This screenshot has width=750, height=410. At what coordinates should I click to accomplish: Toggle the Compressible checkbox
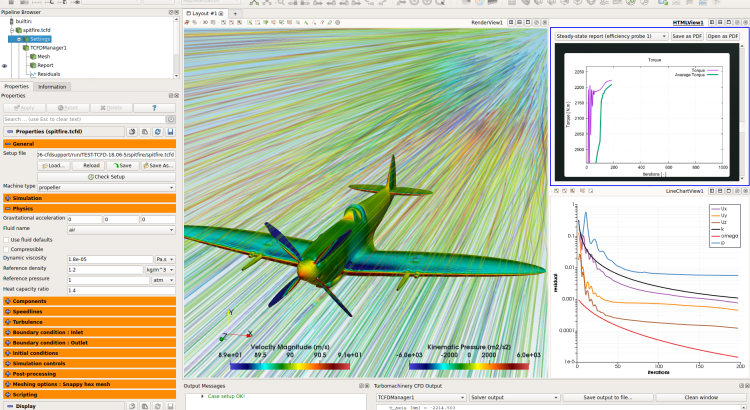pyautogui.click(x=6, y=249)
